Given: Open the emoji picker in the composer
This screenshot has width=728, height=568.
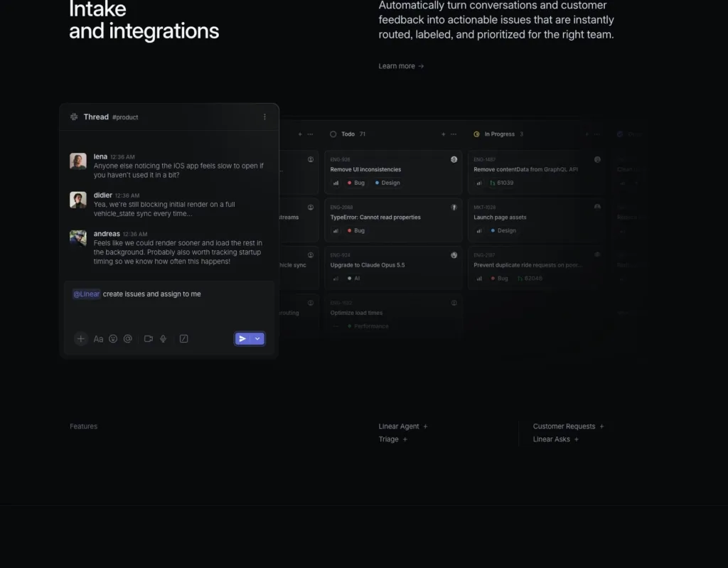Looking at the screenshot, I should pos(113,339).
